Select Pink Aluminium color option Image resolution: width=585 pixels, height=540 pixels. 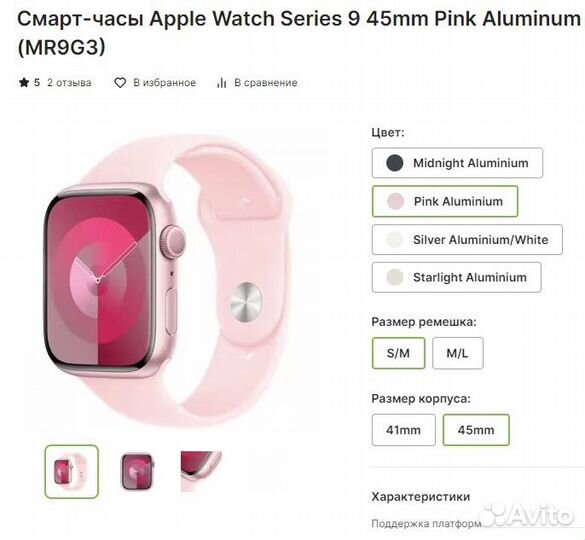click(445, 201)
